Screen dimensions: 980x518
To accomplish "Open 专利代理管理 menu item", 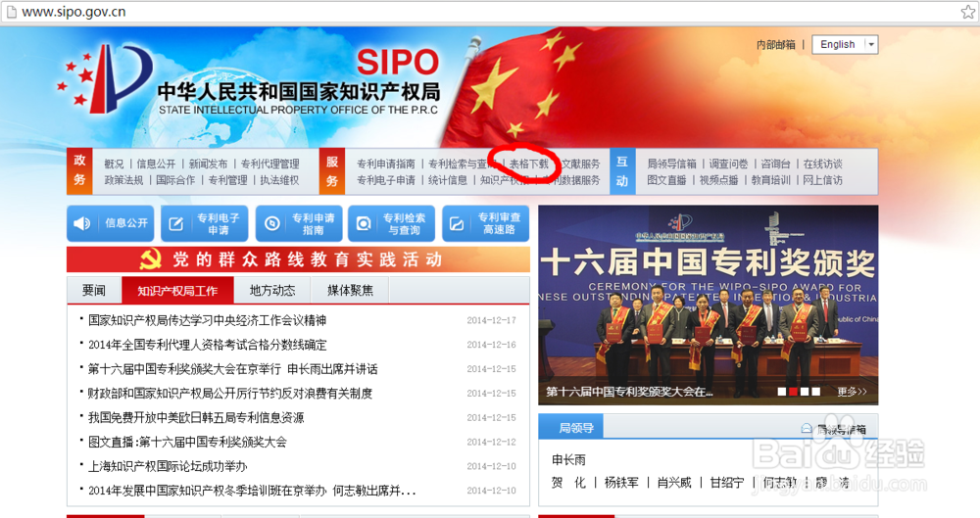I will tap(270, 164).
